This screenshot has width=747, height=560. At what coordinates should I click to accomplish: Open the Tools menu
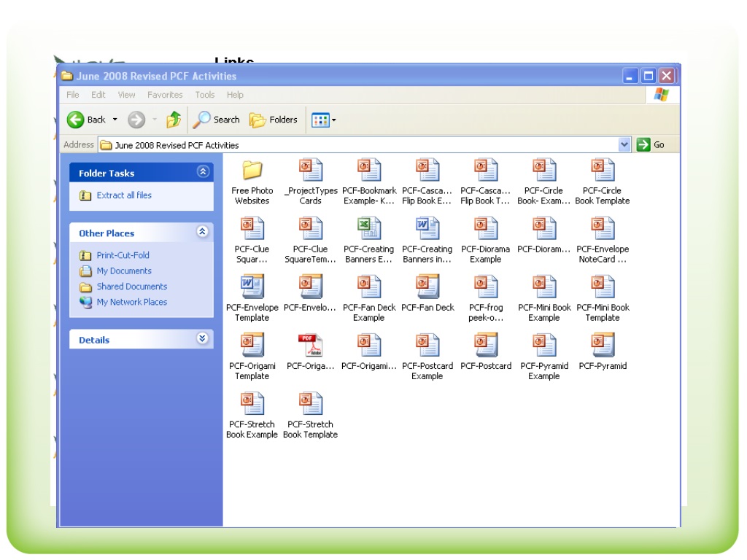click(204, 95)
